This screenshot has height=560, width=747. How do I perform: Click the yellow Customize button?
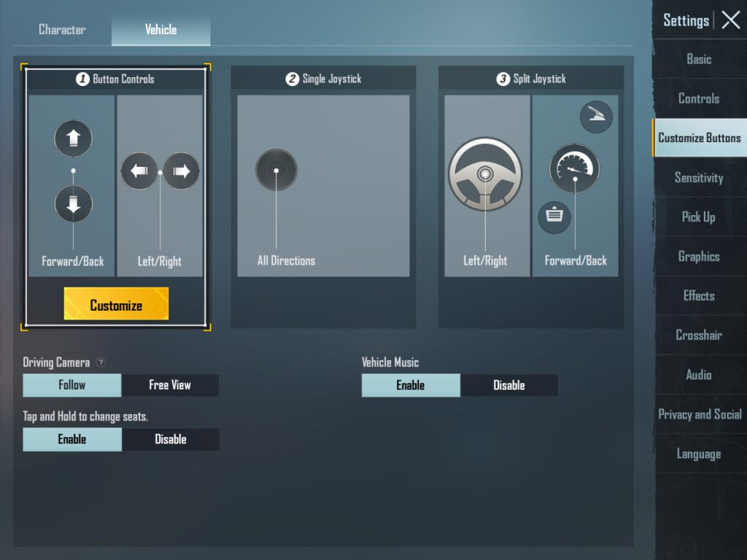[x=116, y=304]
